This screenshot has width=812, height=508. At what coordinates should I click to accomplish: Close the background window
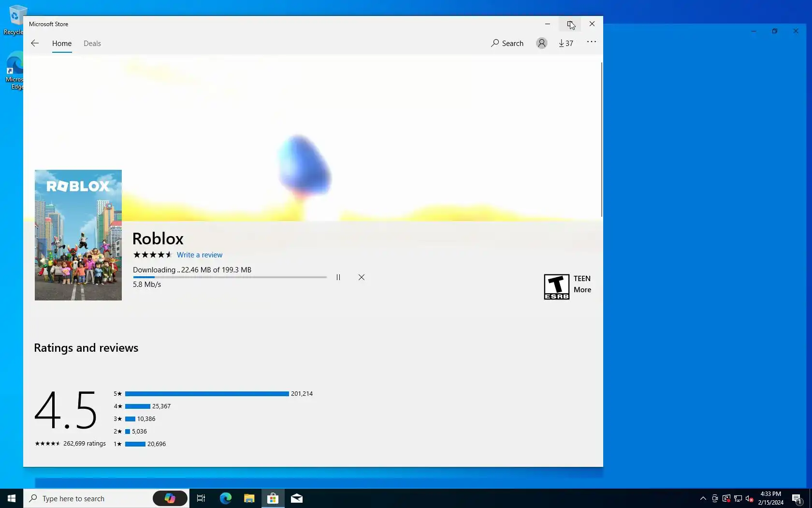coord(796,31)
